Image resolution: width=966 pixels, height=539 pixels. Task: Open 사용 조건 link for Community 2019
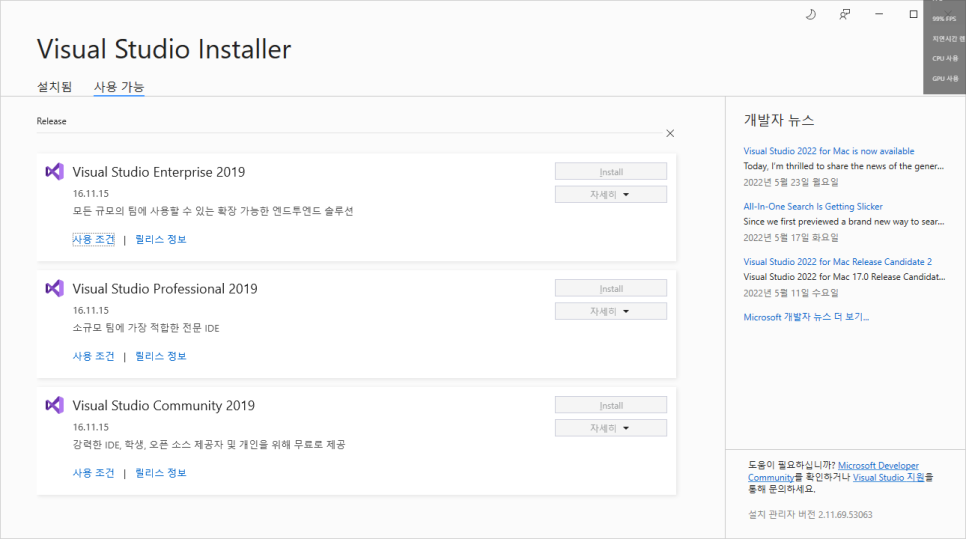point(94,472)
